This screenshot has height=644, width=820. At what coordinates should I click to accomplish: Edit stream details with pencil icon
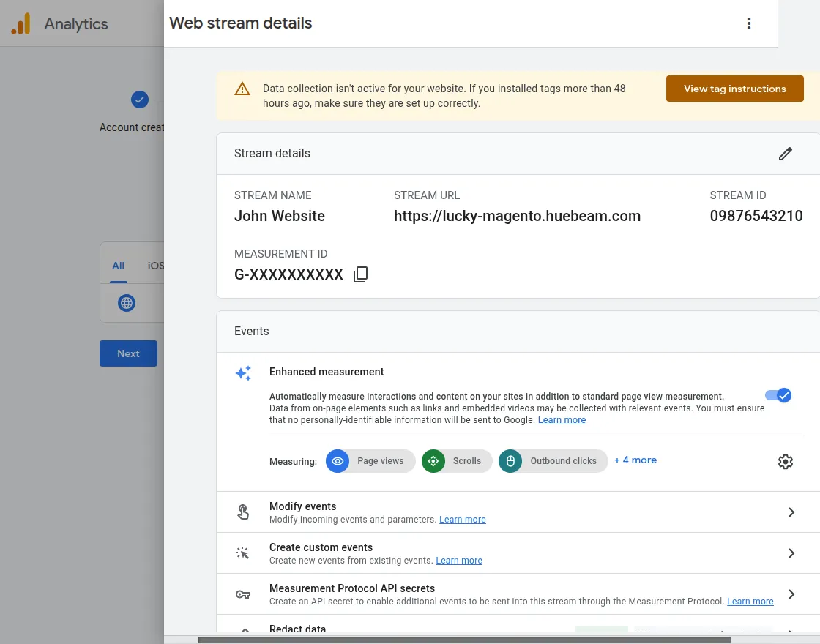point(785,154)
